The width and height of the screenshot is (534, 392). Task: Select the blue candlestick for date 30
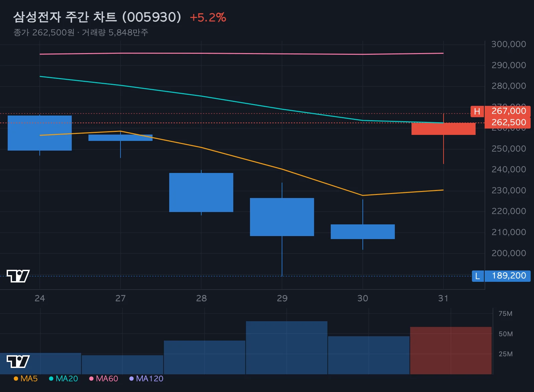pyautogui.click(x=363, y=232)
